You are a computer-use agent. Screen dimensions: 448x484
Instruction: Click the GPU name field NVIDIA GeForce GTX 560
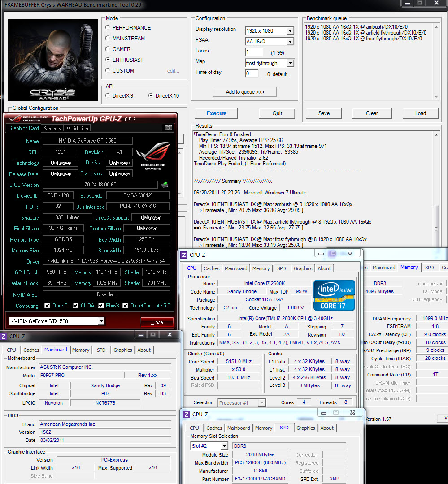coord(87,141)
